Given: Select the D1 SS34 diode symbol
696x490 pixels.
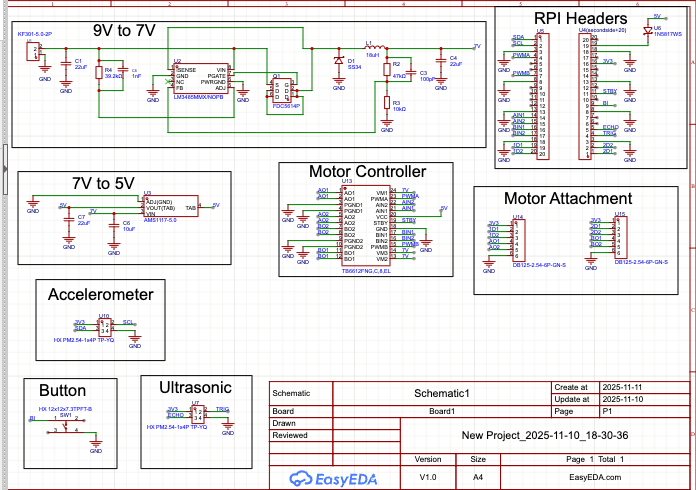Looking at the screenshot, I should (338, 61).
